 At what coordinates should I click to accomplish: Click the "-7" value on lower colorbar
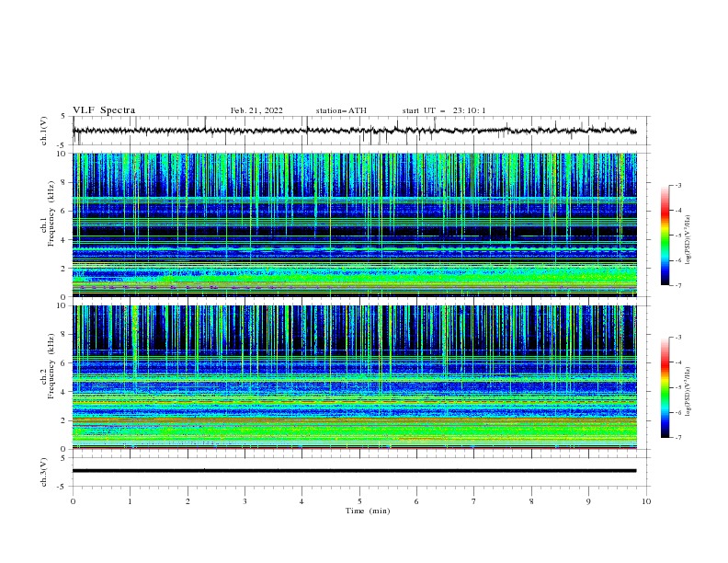point(678,438)
